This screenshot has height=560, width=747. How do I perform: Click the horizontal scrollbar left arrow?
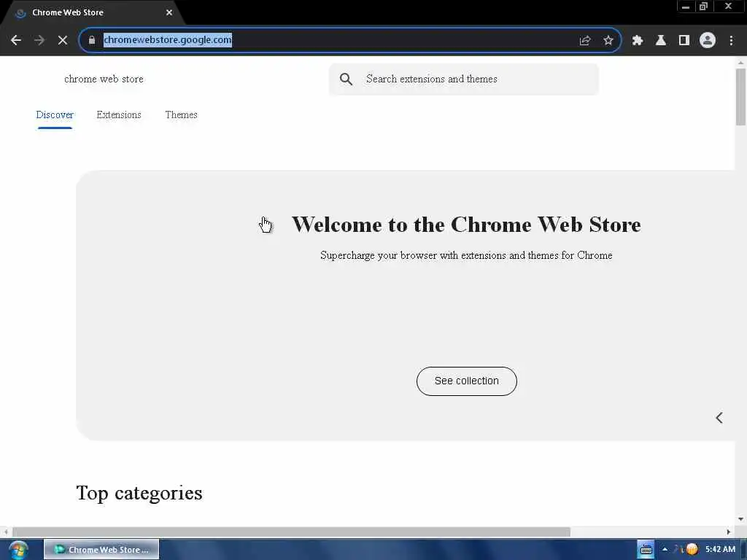pos(6,532)
